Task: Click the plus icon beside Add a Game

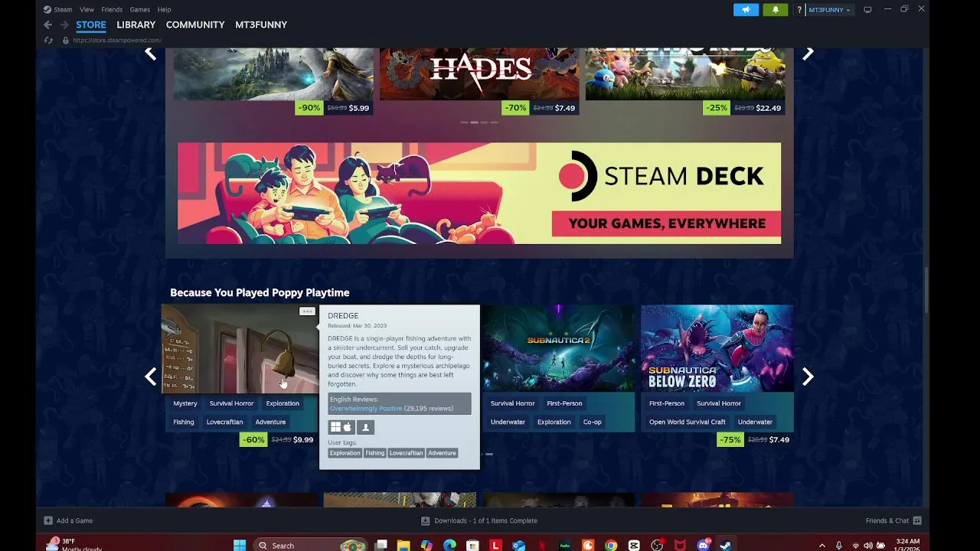Action: tap(48, 520)
